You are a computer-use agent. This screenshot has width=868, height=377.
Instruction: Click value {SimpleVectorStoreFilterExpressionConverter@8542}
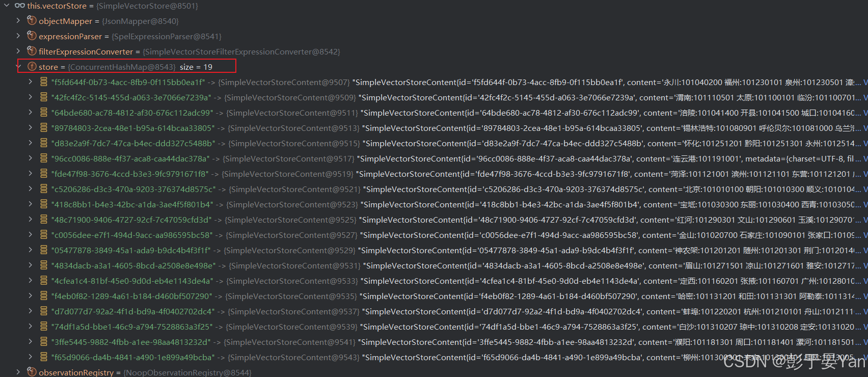241,52
